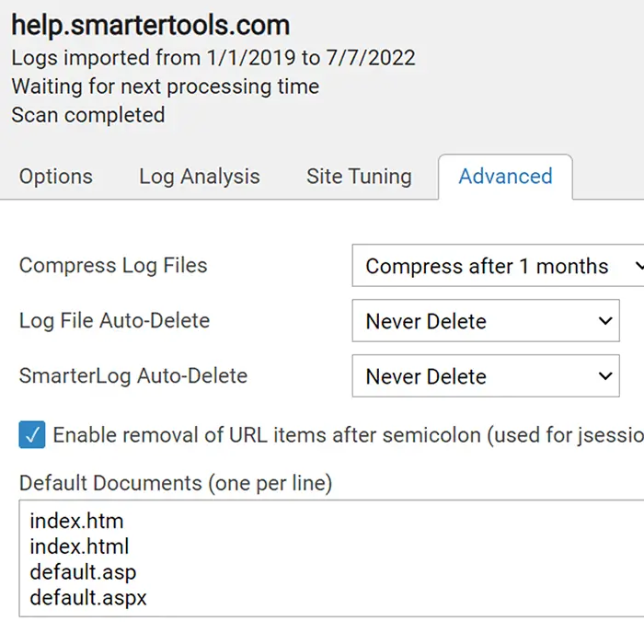Click the default.asp line

83,572
